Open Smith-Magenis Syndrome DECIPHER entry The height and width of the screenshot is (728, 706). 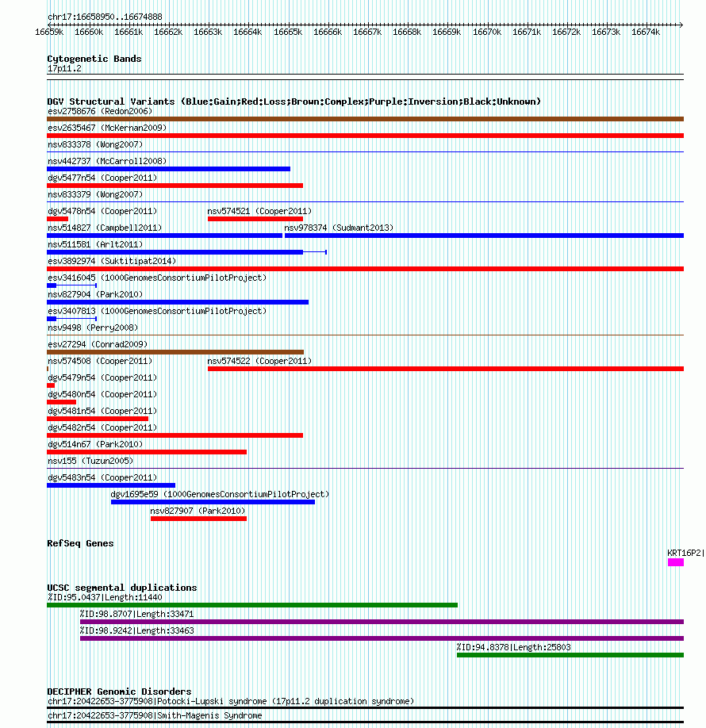pos(155,716)
